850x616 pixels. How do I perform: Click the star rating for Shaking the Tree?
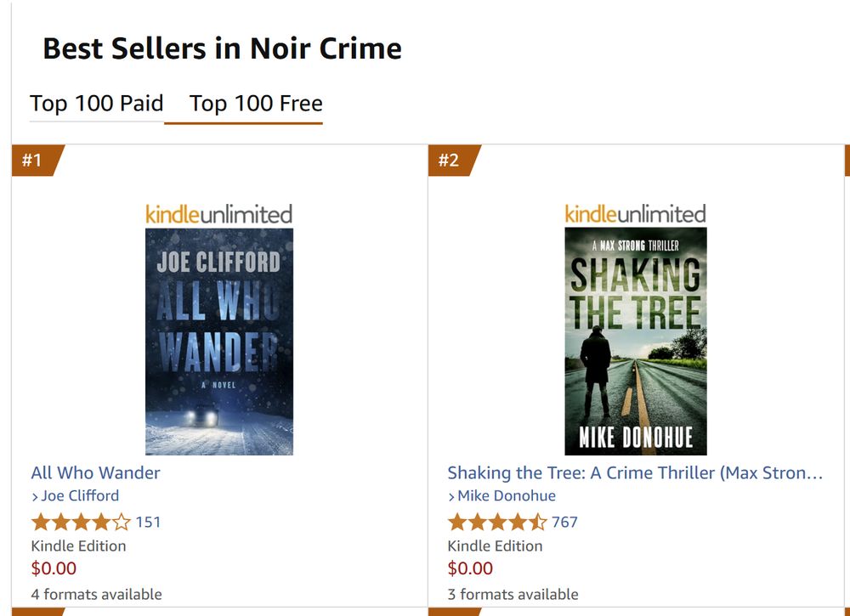(497, 523)
